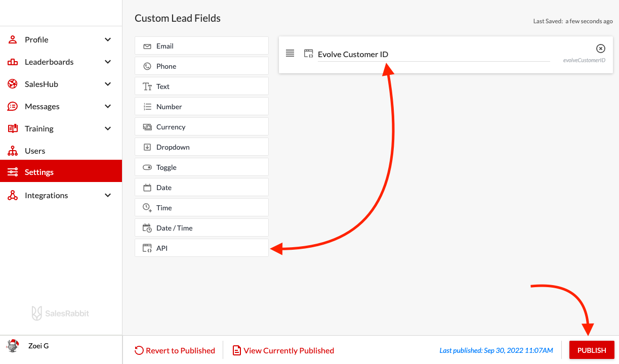This screenshot has width=619, height=364.
Task: Click the Integrations nodes icon
Action: [x=13, y=195]
